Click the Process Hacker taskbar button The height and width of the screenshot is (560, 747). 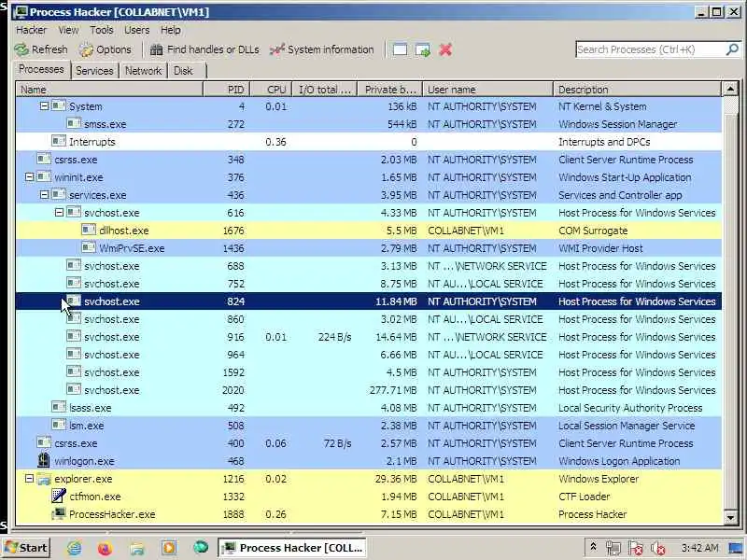point(292,548)
